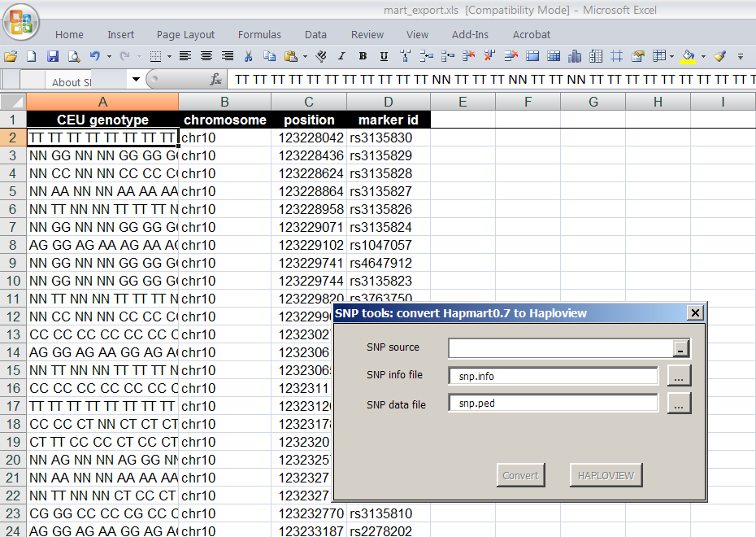Undo the last action
Viewport: 756px width, 537px height.
point(95,56)
